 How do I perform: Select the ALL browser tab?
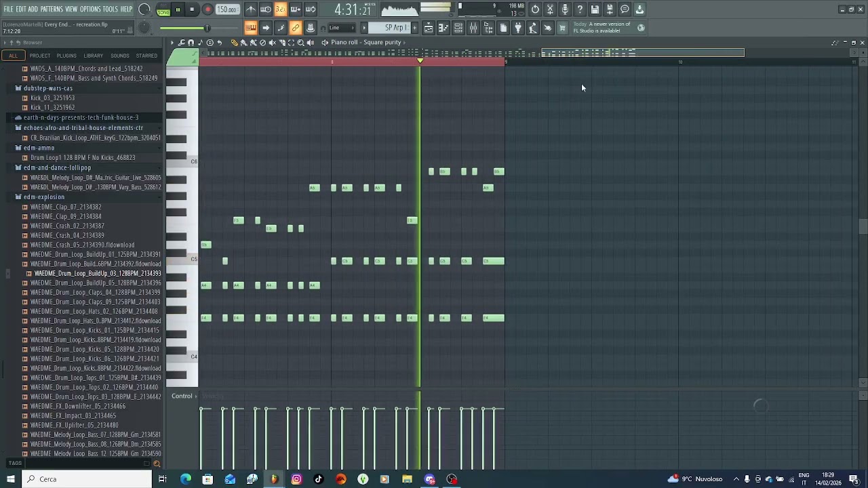(13, 56)
